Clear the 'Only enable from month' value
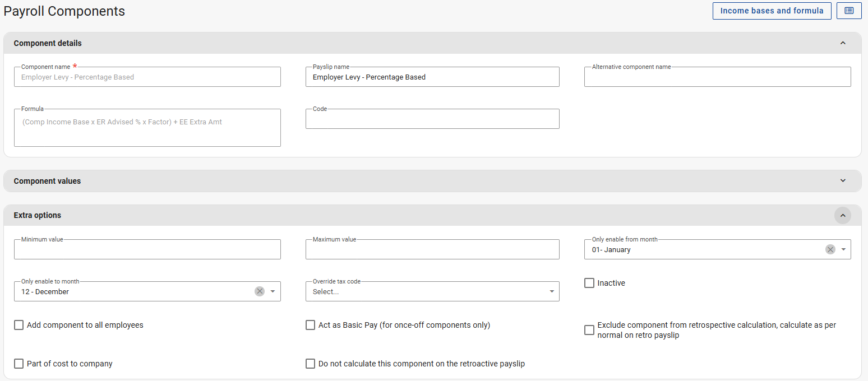This screenshot has width=868, height=381. pos(830,249)
